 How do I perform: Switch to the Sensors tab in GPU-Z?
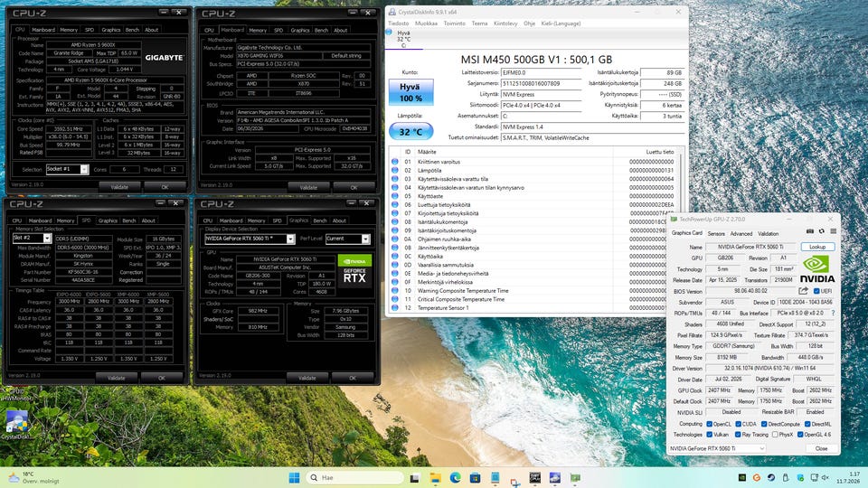tap(716, 233)
